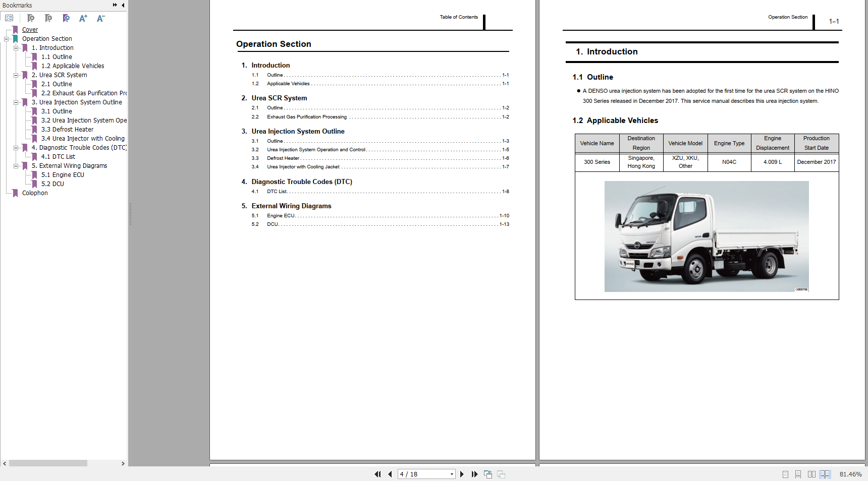Click the expand panel double-arrow icon

coord(115,5)
